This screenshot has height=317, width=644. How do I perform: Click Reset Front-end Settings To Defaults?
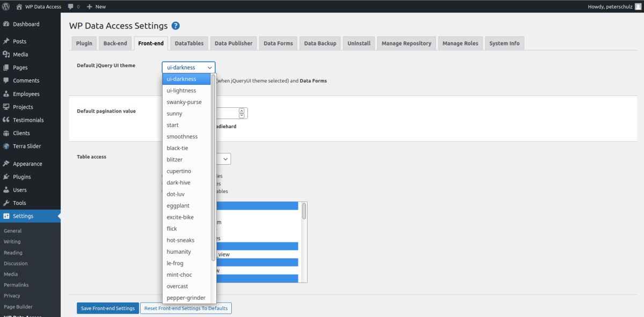tap(186, 308)
